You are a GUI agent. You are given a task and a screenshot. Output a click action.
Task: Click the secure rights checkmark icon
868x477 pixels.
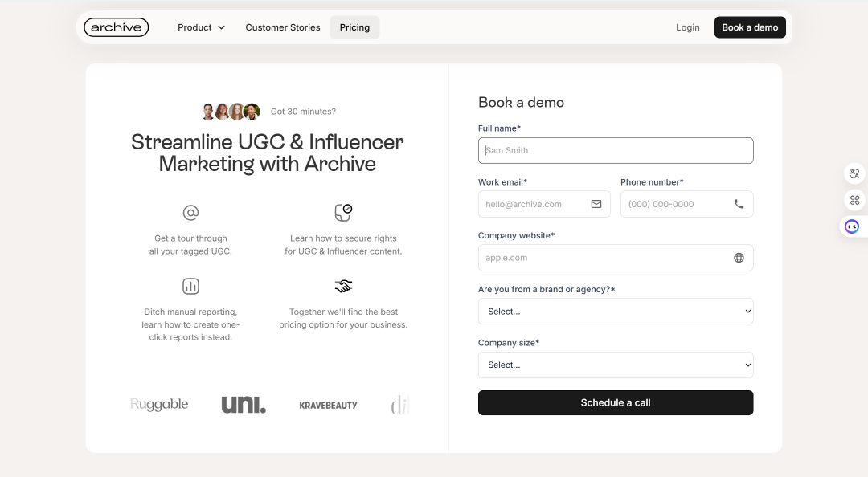[343, 213]
